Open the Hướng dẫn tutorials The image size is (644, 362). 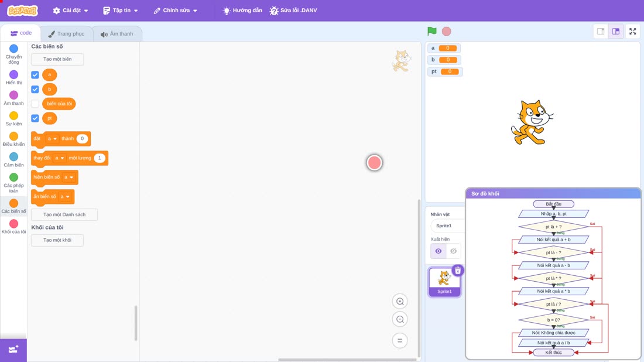[242, 11]
